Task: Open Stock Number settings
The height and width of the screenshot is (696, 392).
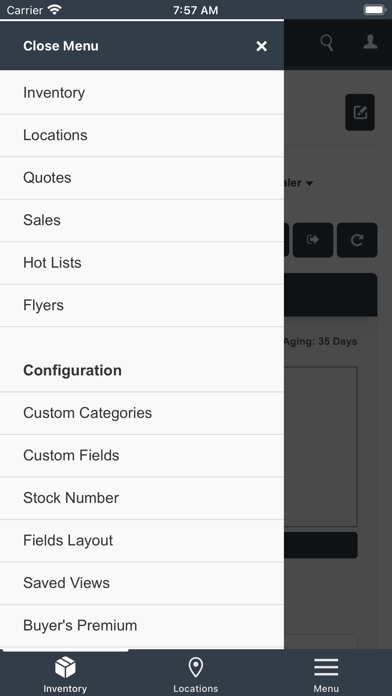Action: (142, 498)
